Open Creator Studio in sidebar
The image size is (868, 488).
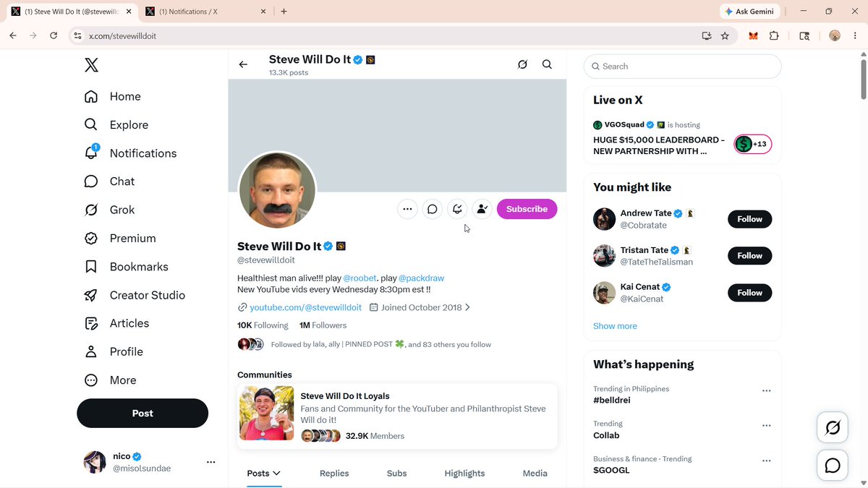tap(135, 295)
